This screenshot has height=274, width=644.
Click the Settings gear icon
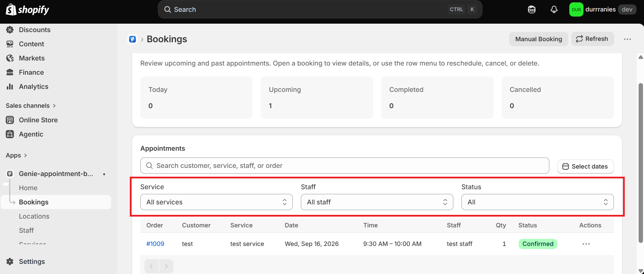pyautogui.click(x=10, y=261)
